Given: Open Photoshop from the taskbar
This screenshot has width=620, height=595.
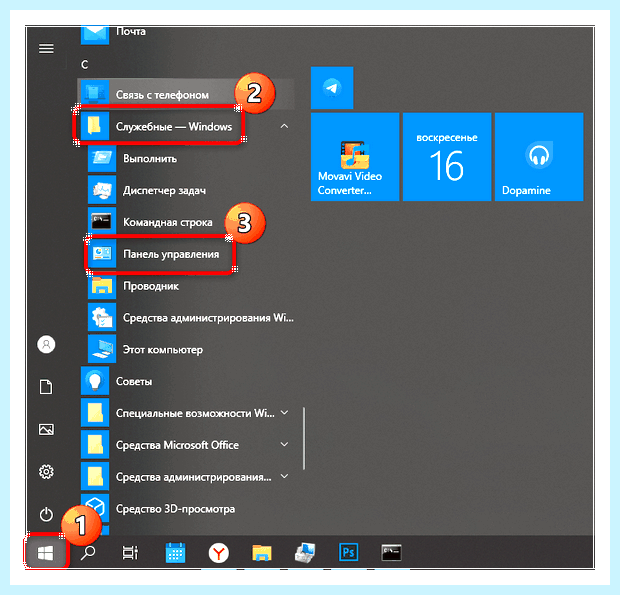Looking at the screenshot, I should (x=348, y=552).
